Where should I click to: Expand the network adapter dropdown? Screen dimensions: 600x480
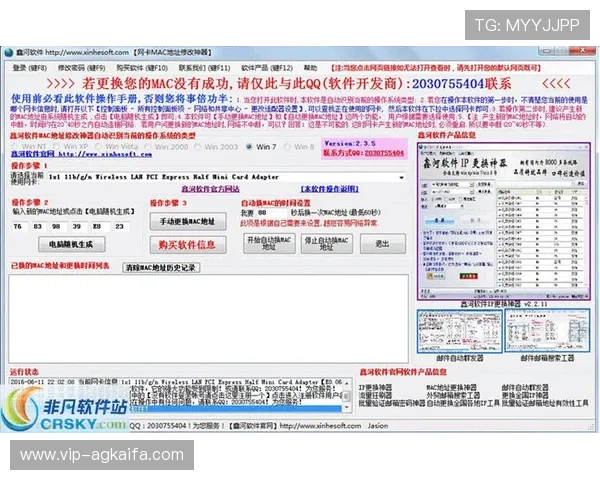tap(401, 177)
